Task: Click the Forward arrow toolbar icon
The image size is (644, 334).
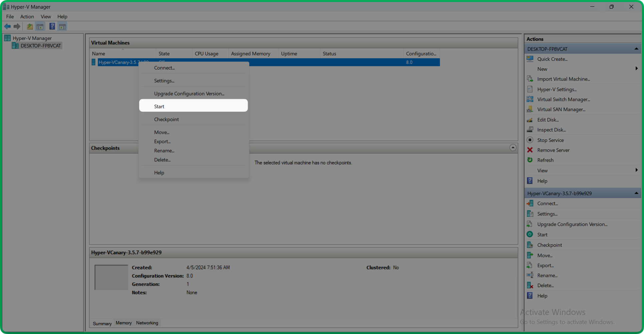Action: [x=17, y=26]
